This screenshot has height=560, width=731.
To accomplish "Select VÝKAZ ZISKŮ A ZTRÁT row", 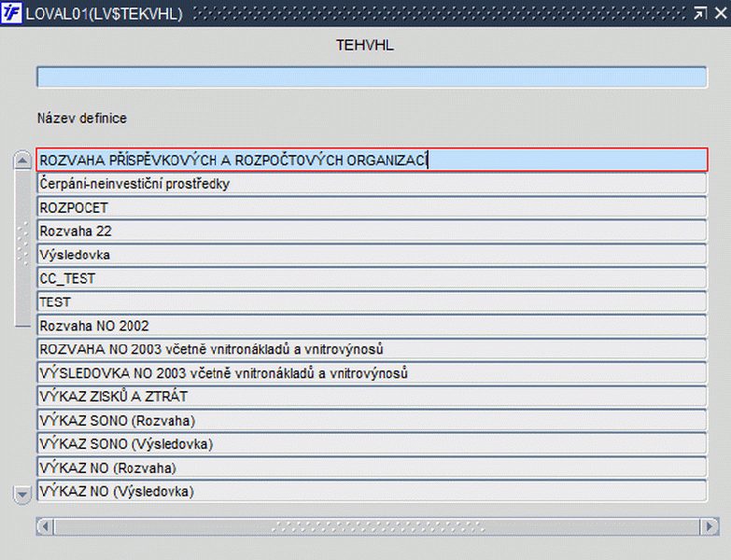I will (372, 397).
